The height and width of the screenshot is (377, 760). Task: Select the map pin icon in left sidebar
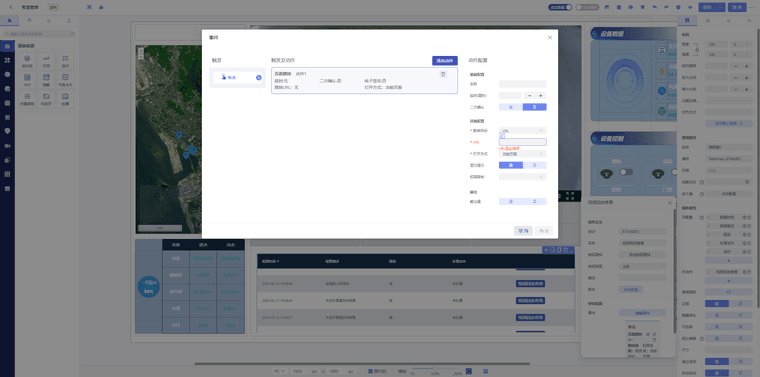7,131
